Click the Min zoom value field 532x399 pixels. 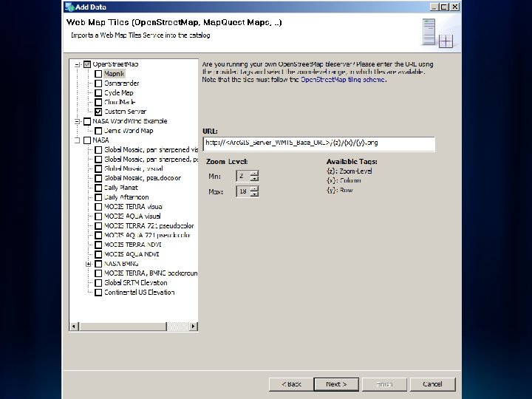pyautogui.click(x=243, y=176)
